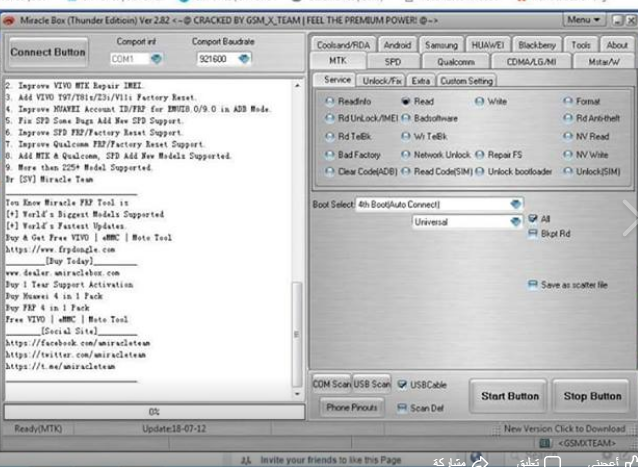The height and width of the screenshot is (467, 638).
Task: Click log scrollbar up arrow
Action: pyautogui.click(x=297, y=85)
